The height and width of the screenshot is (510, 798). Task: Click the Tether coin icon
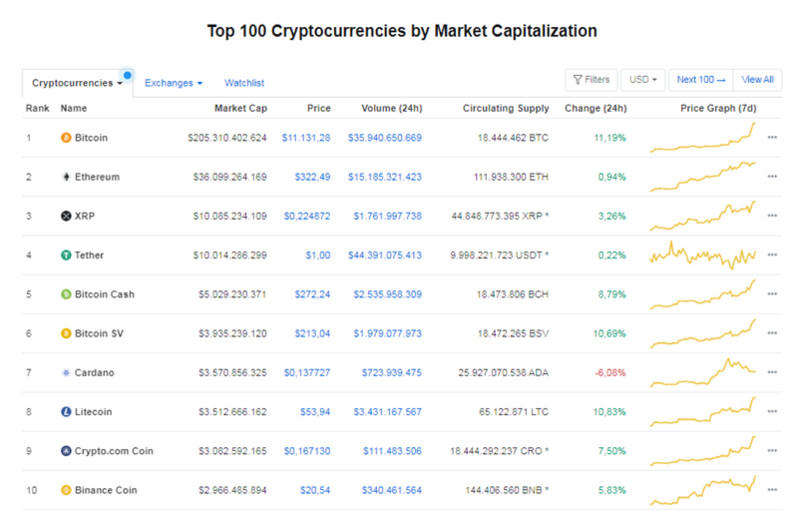(x=66, y=255)
